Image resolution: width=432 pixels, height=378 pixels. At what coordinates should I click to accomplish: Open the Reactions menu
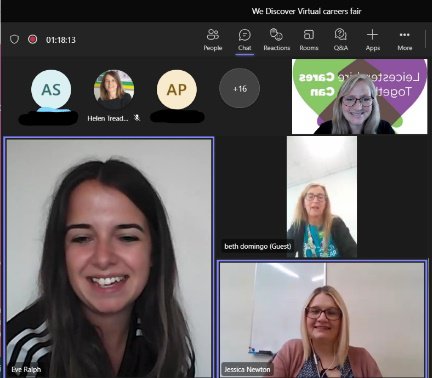point(276,40)
